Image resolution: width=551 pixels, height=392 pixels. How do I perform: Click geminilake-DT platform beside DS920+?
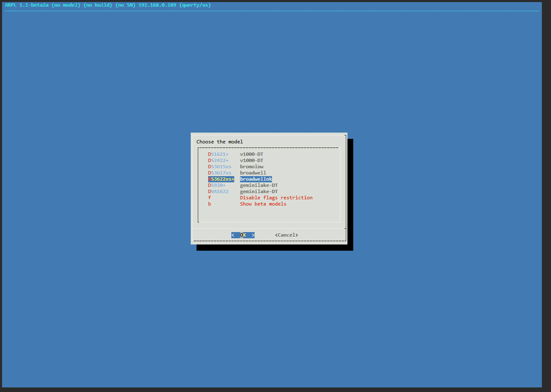[x=259, y=185]
